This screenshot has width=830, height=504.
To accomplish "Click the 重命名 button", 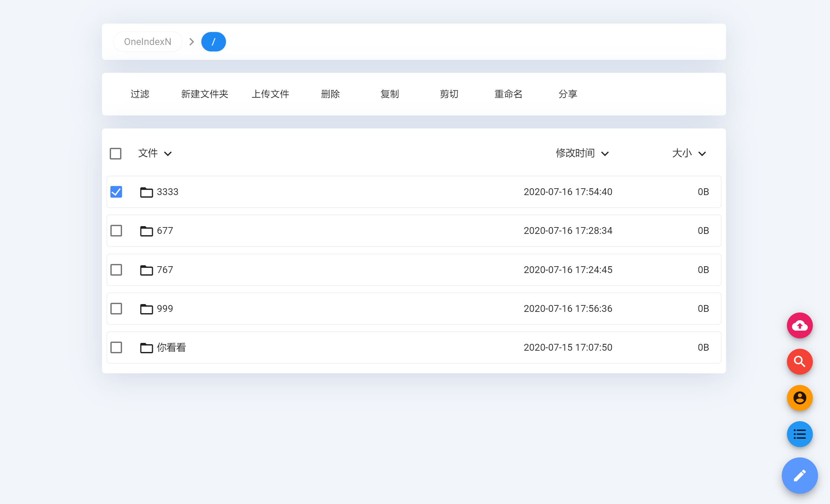I will click(508, 94).
